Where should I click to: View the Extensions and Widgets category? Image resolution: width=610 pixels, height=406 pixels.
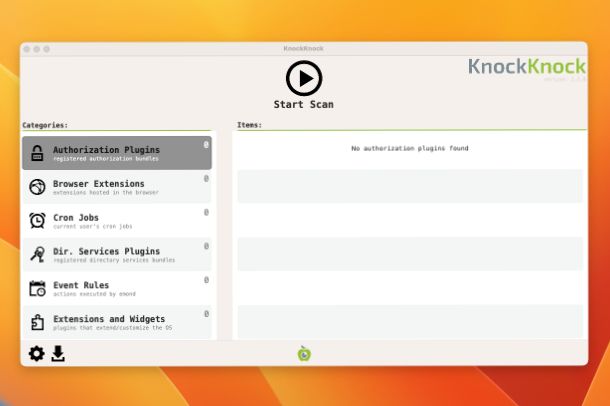(117, 322)
